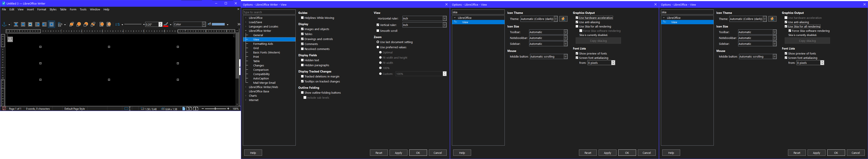Click the Send to Back icon
Viewport: 868px width, 159px height.
click(x=93, y=25)
